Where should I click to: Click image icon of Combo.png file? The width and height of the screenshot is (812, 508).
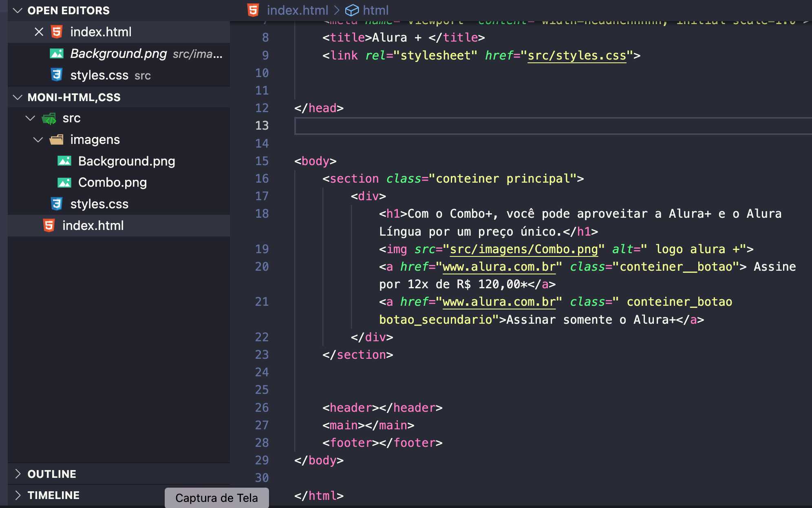pos(64,183)
